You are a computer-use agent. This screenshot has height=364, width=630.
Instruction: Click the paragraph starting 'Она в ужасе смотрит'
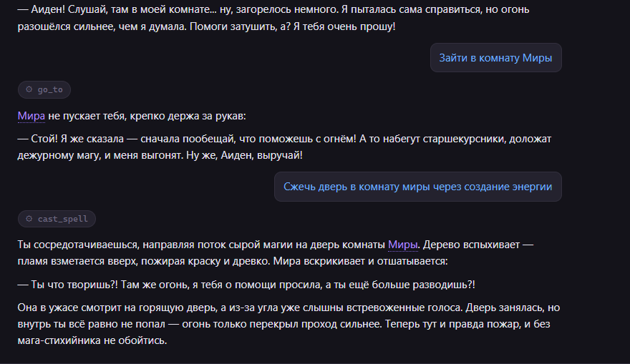click(289, 324)
